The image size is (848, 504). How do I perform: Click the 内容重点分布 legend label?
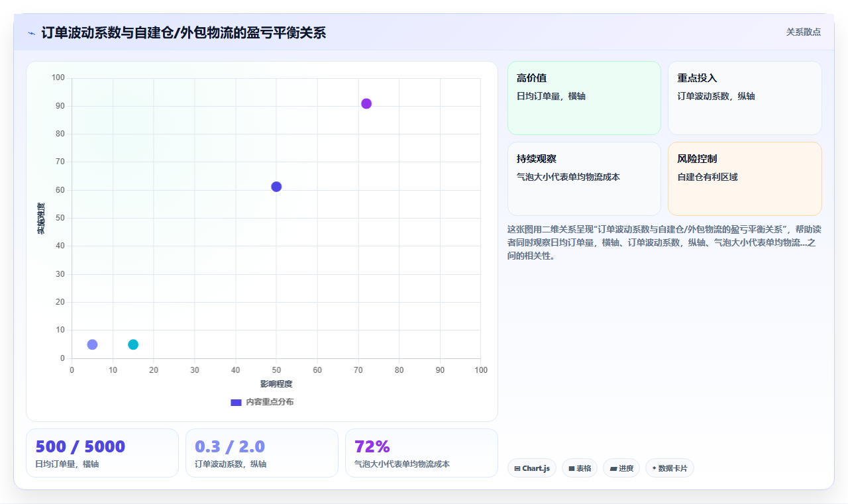tap(270, 402)
